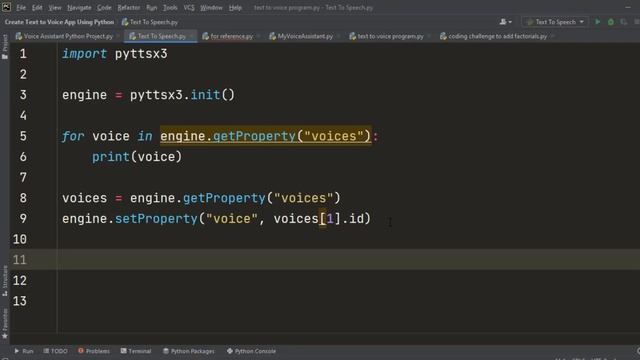Click line number 1 in gutter
The height and width of the screenshot is (360, 640).
point(23,54)
